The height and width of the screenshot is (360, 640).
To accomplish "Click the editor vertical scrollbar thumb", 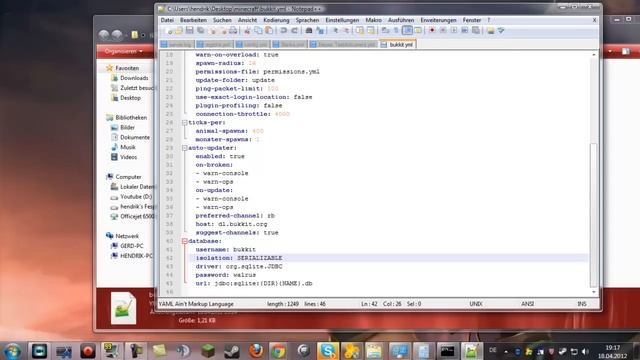I will 594,215.
